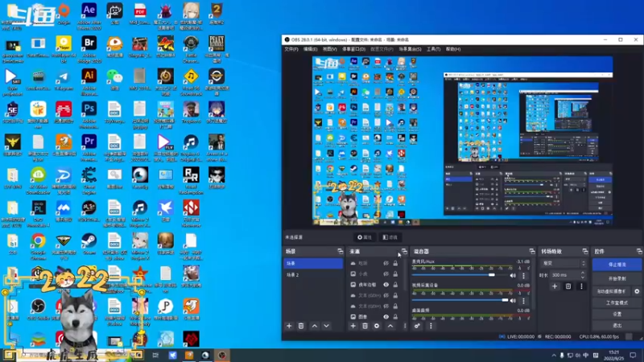The height and width of the screenshot is (362, 644).
Task: Move scene up in Scenes dock
Action: pyautogui.click(x=315, y=326)
